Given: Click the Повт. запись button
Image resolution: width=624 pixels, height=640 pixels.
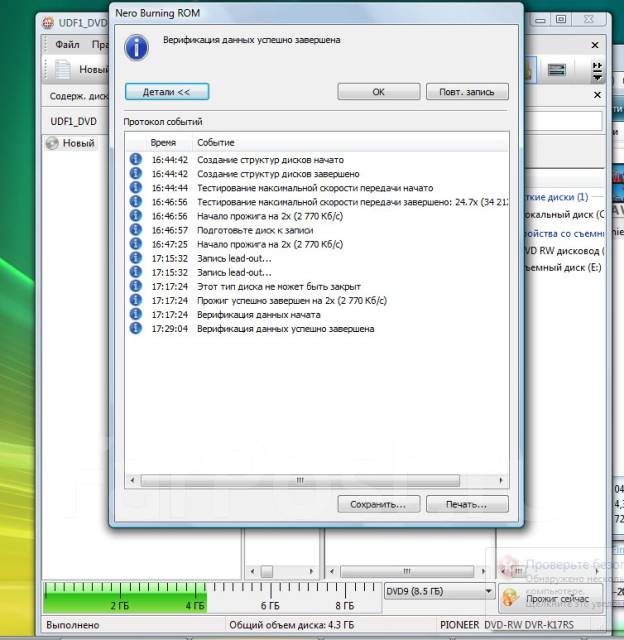Looking at the screenshot, I should [467, 92].
